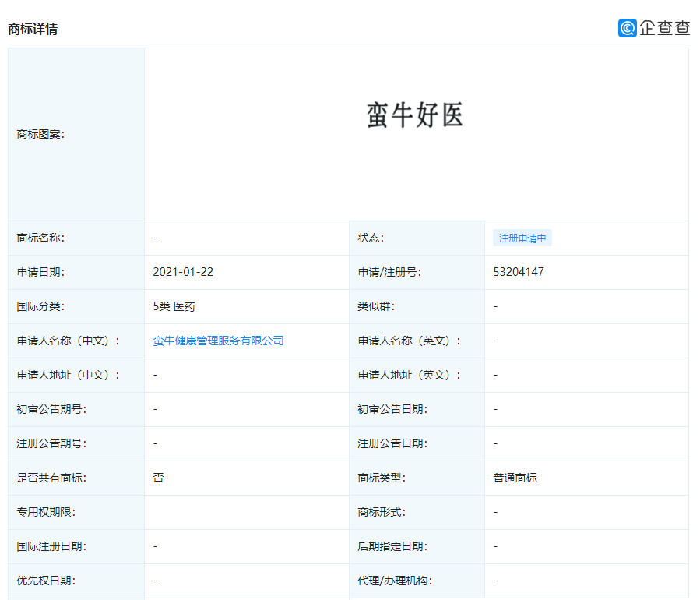
Task: Select the application number 53204147
Action: (519, 272)
